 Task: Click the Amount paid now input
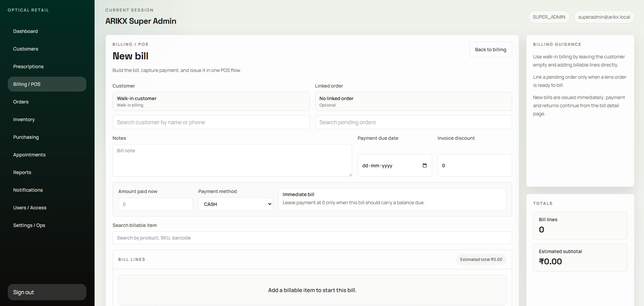tap(155, 204)
